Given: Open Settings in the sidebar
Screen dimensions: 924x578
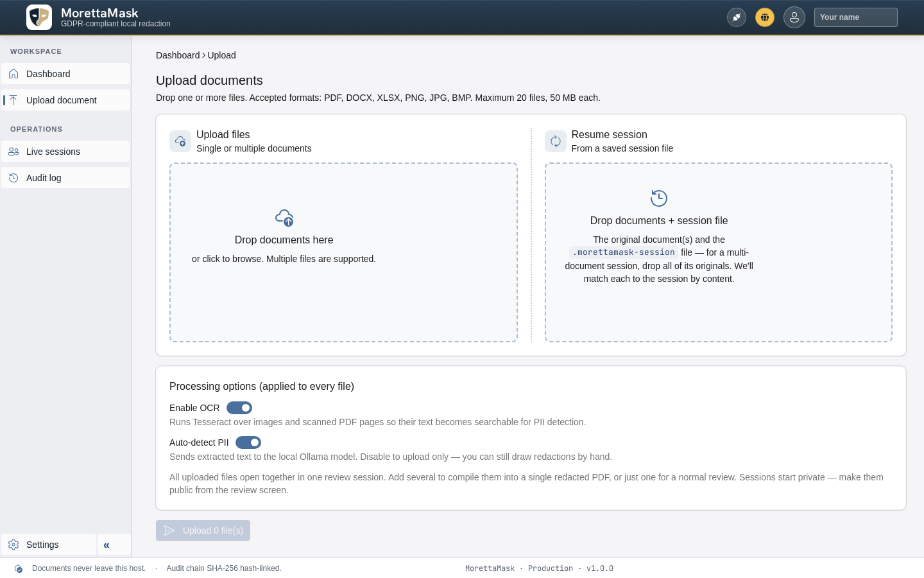Looking at the screenshot, I should click(x=49, y=545).
